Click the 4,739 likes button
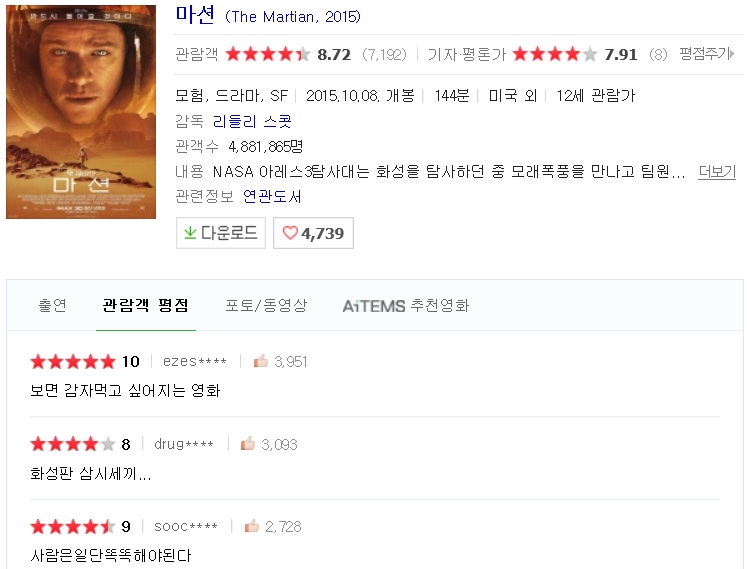 (x=313, y=233)
